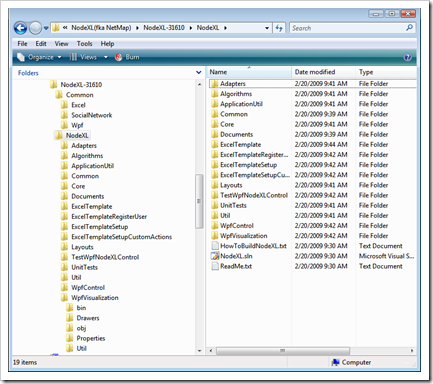Sort by the Type column header
Viewport: 433px width, 384px height.
[x=386, y=72]
